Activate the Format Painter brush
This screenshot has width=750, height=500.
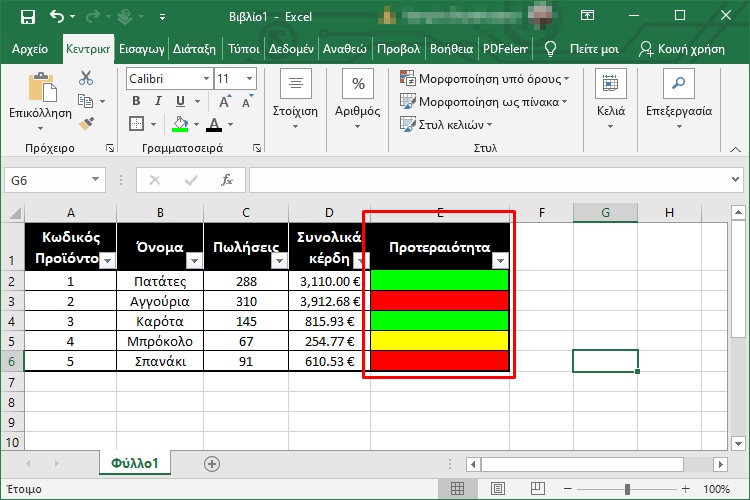87,124
